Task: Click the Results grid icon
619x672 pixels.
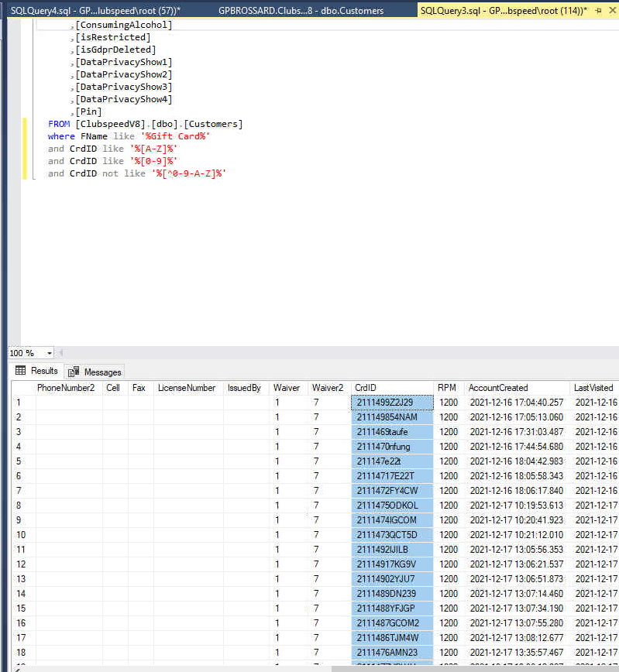Action: pos(20,370)
